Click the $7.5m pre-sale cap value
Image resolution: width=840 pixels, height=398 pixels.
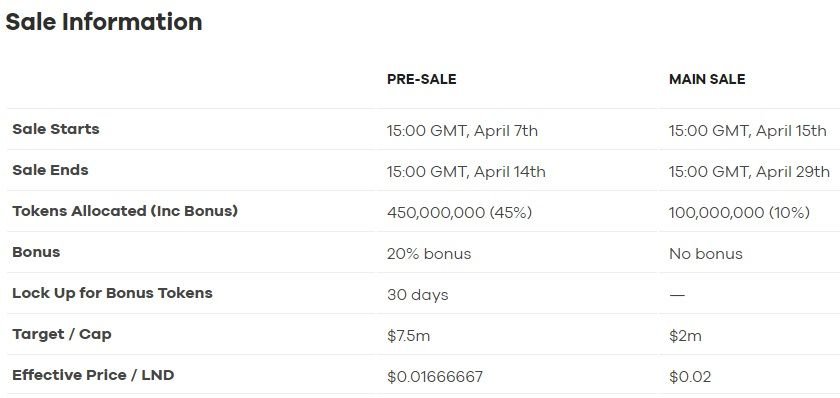coord(409,336)
